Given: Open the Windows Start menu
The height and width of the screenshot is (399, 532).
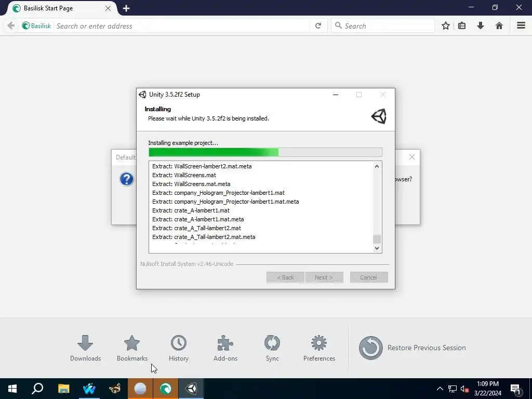Looking at the screenshot, I should pos(12,389).
